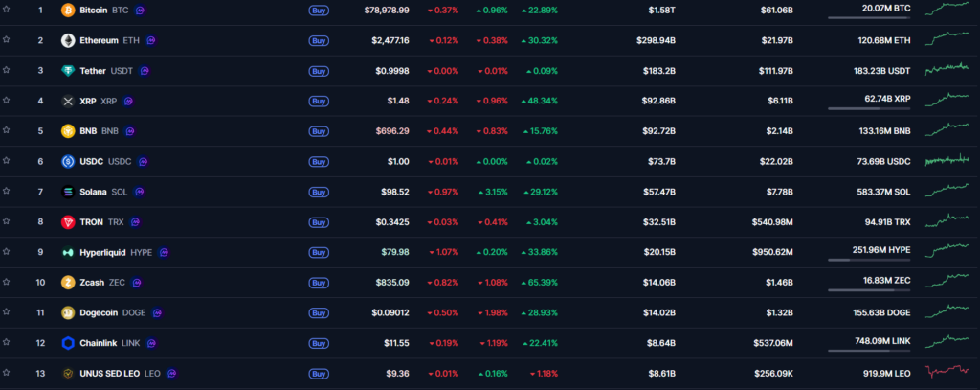Image resolution: width=980 pixels, height=390 pixels.
Task: Click the circulating supply bar for Bitcoin
Action: [x=869, y=17]
